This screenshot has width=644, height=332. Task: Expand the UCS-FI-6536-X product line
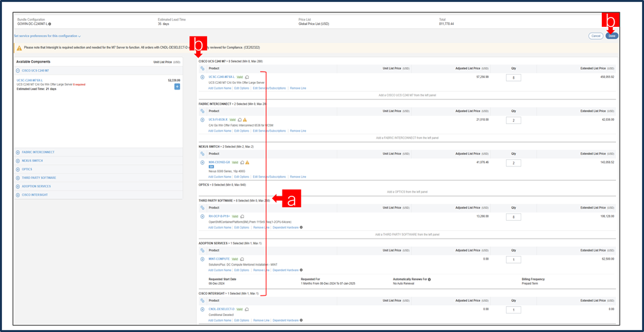(x=203, y=120)
